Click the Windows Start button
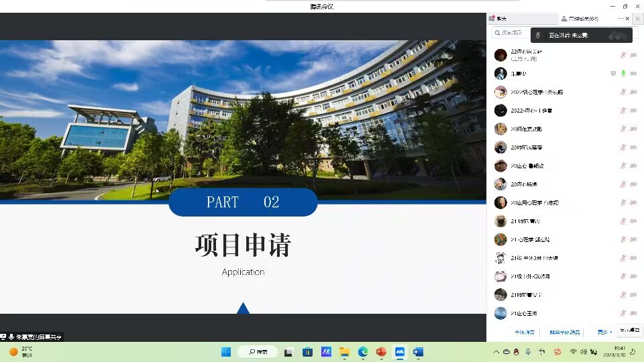Image resolution: width=644 pixels, height=362 pixels. click(x=226, y=352)
